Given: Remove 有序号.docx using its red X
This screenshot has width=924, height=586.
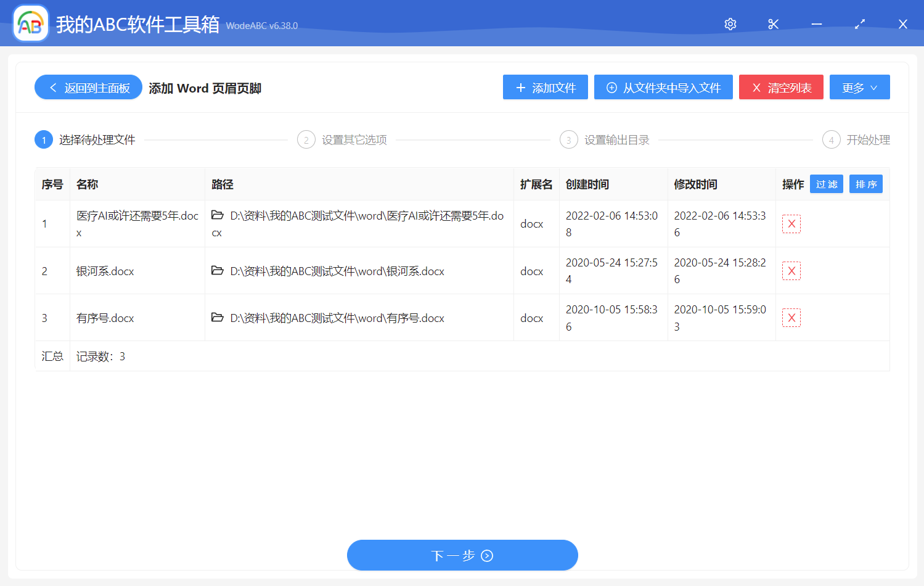Looking at the screenshot, I should point(791,318).
